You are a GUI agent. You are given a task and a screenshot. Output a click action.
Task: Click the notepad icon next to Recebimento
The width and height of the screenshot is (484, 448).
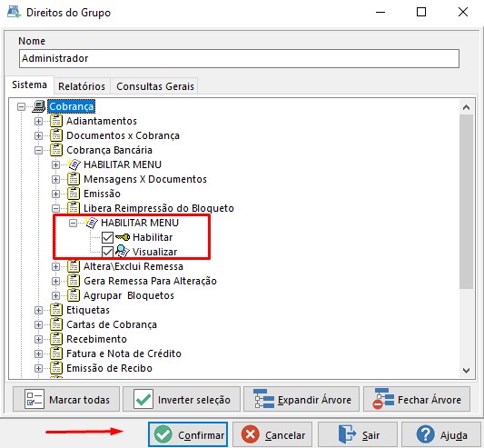56,339
